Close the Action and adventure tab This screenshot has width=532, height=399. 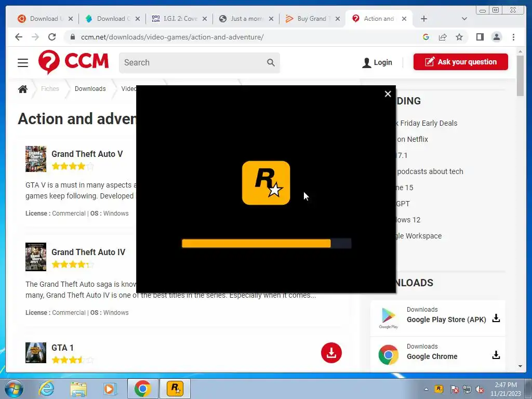404,19
